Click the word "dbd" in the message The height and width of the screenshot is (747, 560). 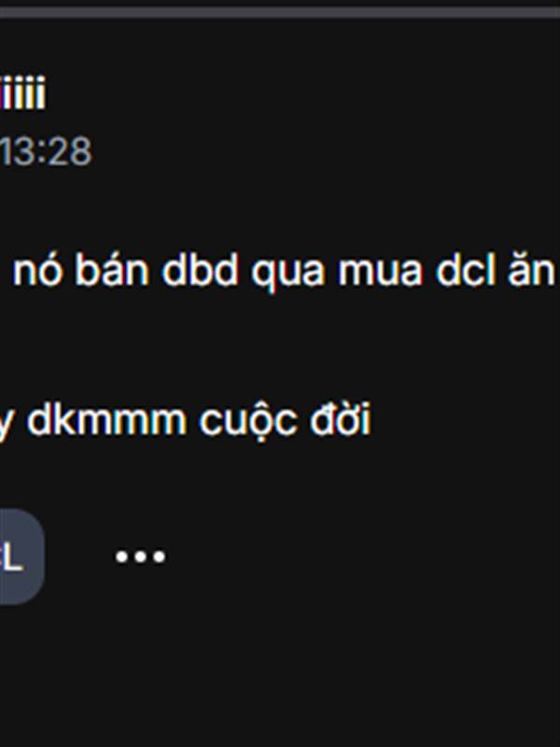click(201, 271)
